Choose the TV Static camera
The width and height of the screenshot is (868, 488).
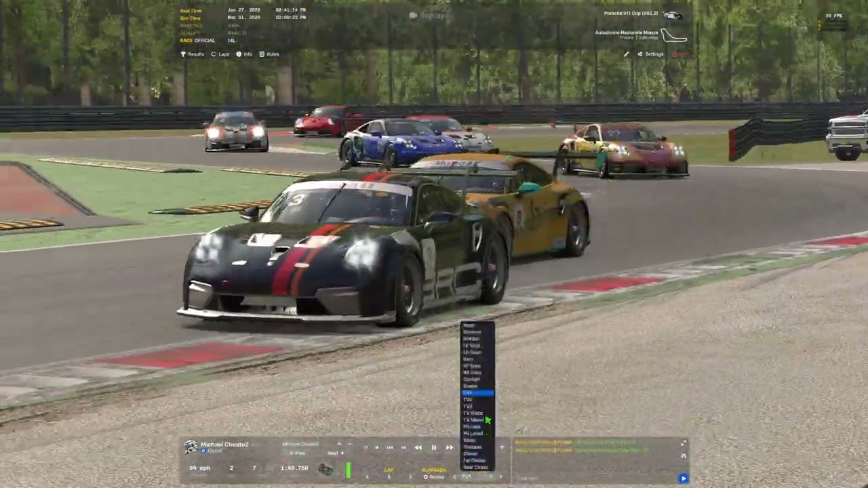[x=477, y=413]
